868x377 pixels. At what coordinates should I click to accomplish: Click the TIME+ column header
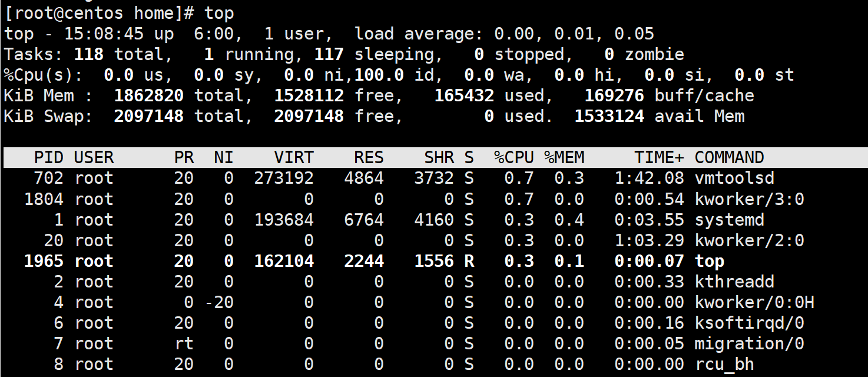coord(659,157)
